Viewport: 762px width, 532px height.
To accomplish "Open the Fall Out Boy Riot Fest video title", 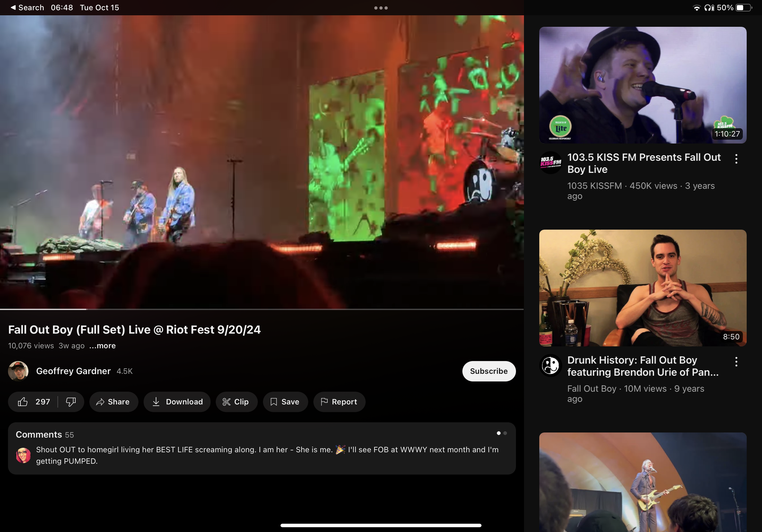I will (x=134, y=329).
